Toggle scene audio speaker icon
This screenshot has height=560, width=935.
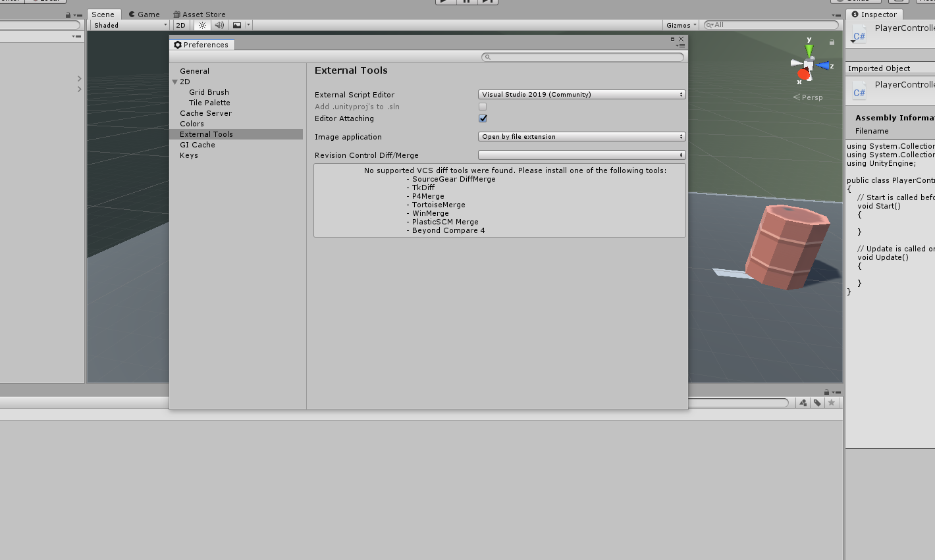(219, 25)
